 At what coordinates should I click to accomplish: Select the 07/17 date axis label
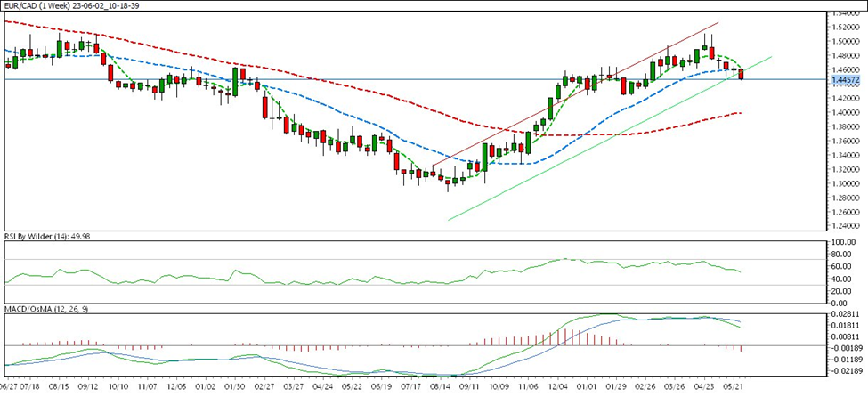click(410, 385)
